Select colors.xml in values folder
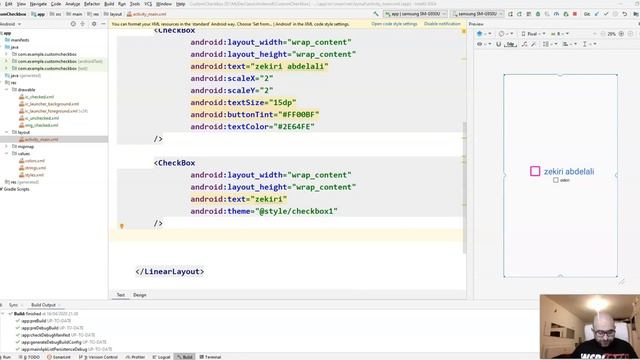 (x=32, y=161)
